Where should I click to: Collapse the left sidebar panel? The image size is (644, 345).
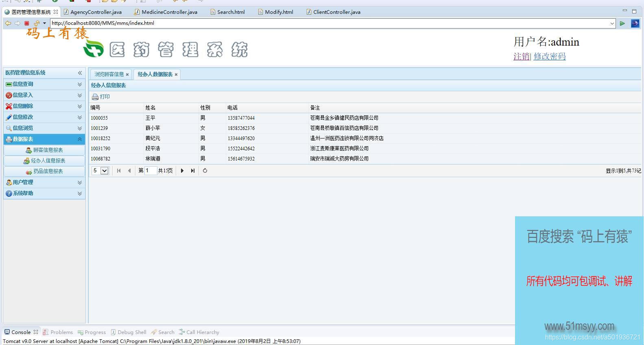(x=80, y=73)
